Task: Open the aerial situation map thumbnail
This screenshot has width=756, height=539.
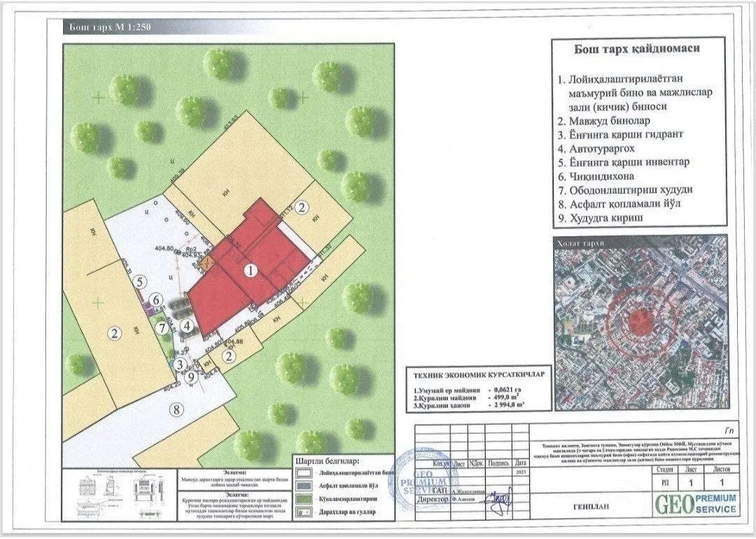Action: pos(640,321)
